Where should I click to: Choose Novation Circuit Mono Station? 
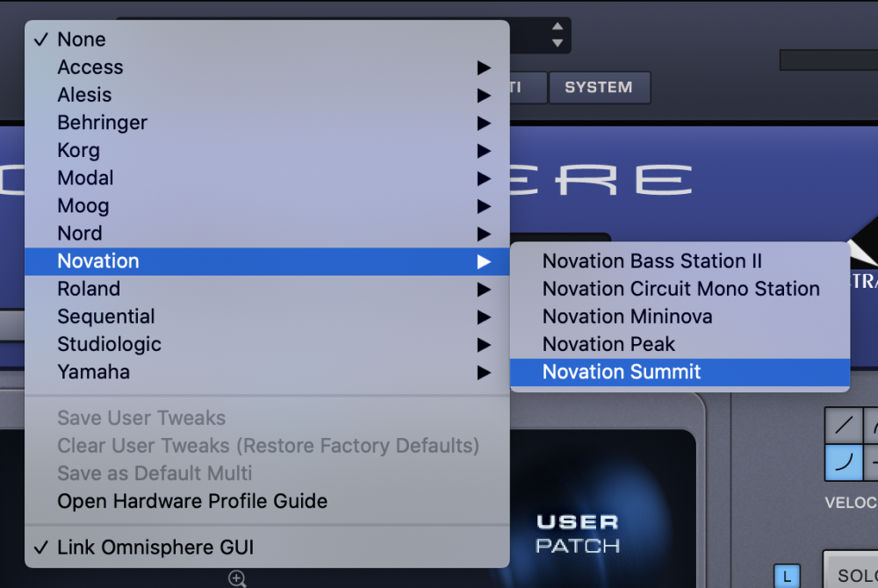[x=680, y=290]
